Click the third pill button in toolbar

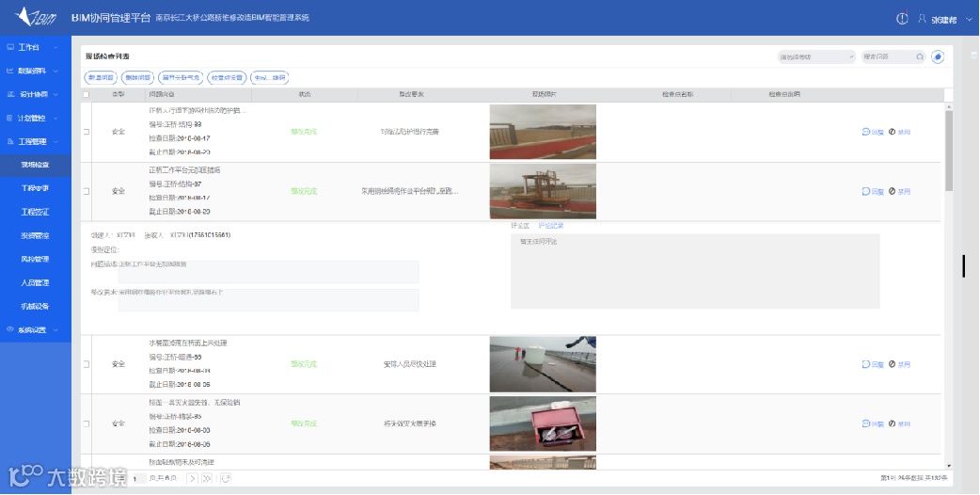(181, 77)
